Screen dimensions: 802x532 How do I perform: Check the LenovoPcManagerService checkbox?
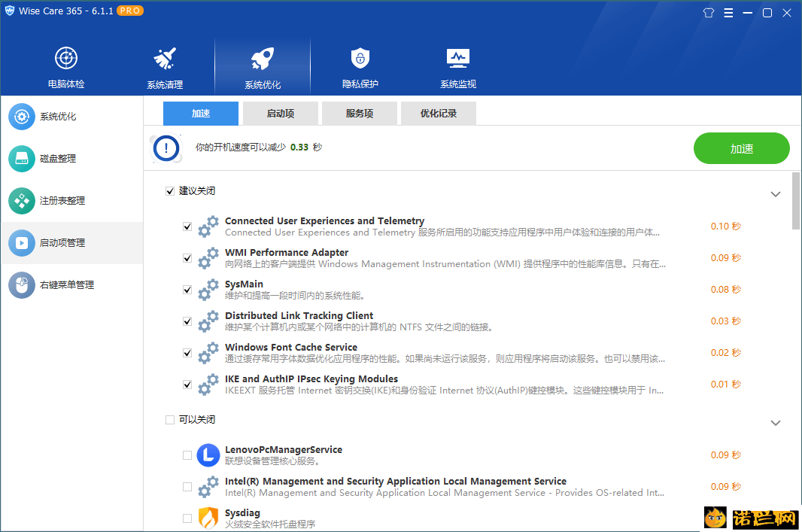click(x=187, y=455)
